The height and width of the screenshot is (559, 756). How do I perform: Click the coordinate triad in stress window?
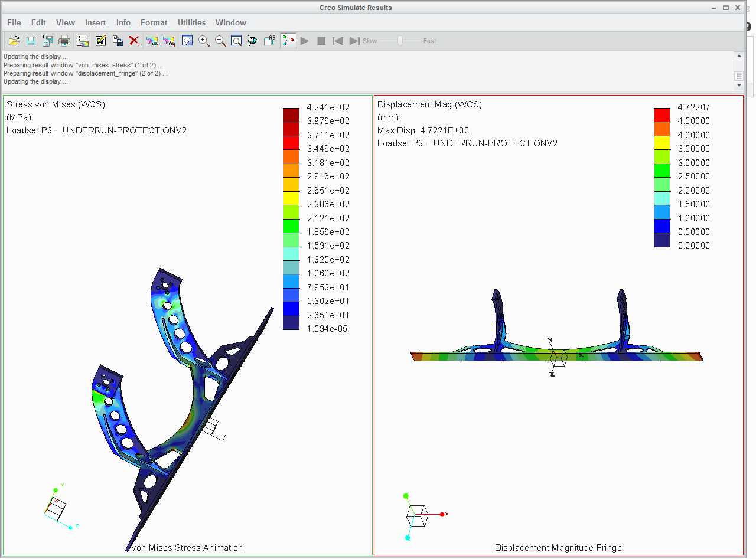(x=61, y=506)
